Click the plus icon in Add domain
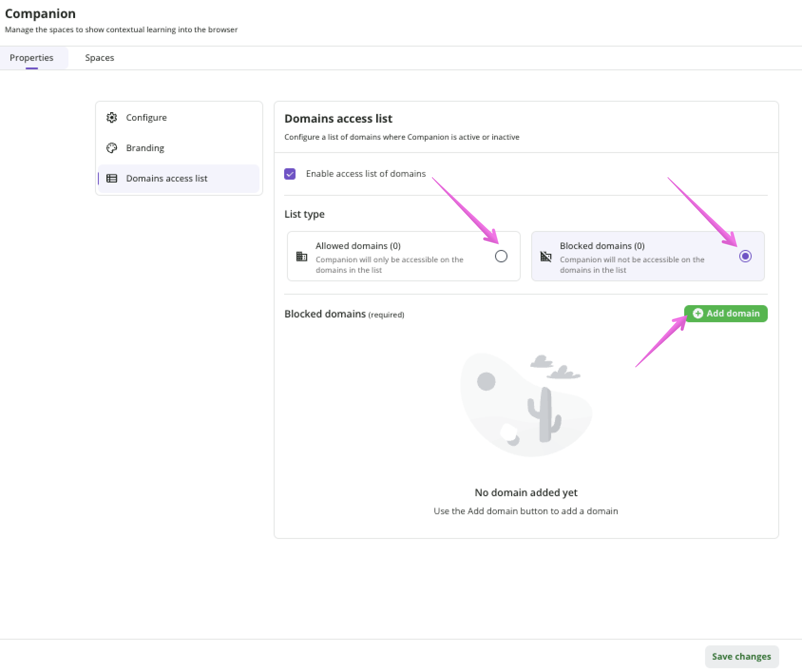Image resolution: width=802 pixels, height=672 pixels. coord(697,313)
